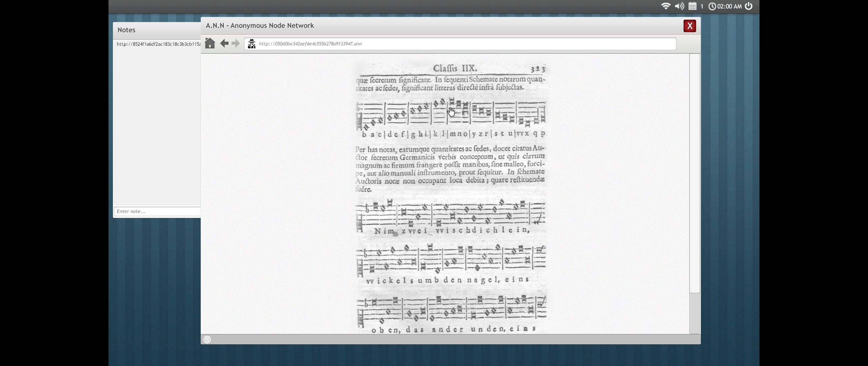Open the calendar icon in top bar

point(693,6)
